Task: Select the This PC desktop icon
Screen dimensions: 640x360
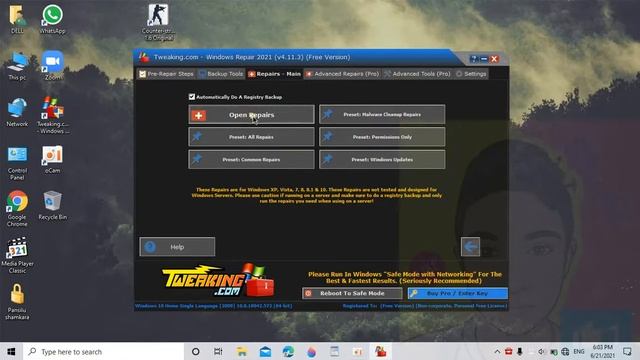Action: pyautogui.click(x=17, y=66)
